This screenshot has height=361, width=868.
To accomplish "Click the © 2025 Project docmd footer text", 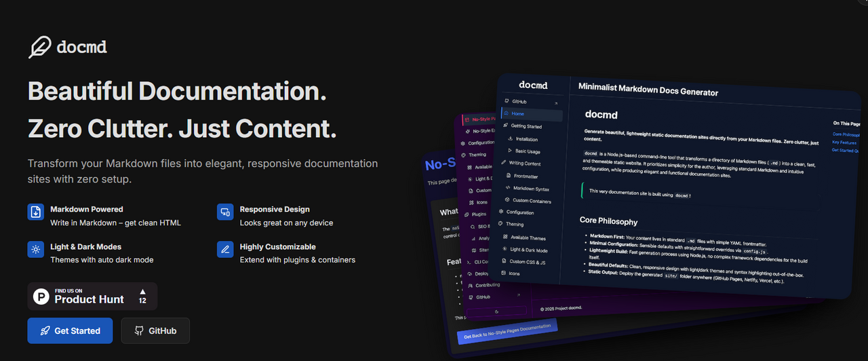I will (x=562, y=308).
